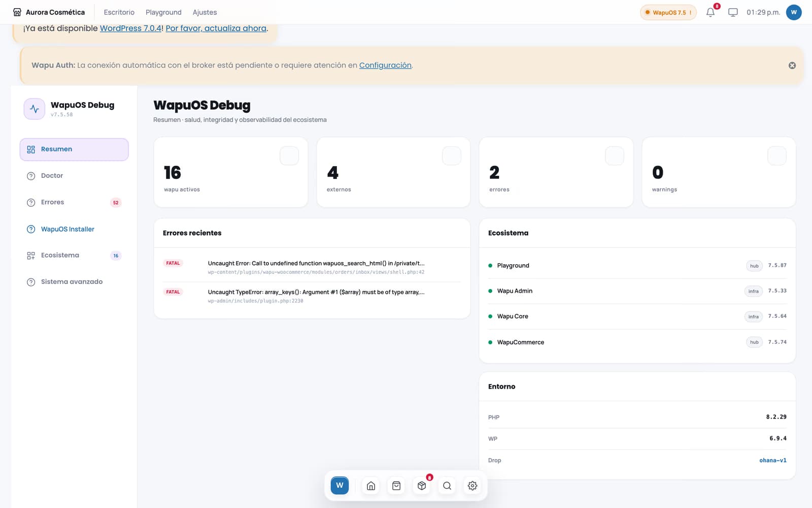
Task: Click the FATAL badge on the array_keys error
Action: point(173,292)
